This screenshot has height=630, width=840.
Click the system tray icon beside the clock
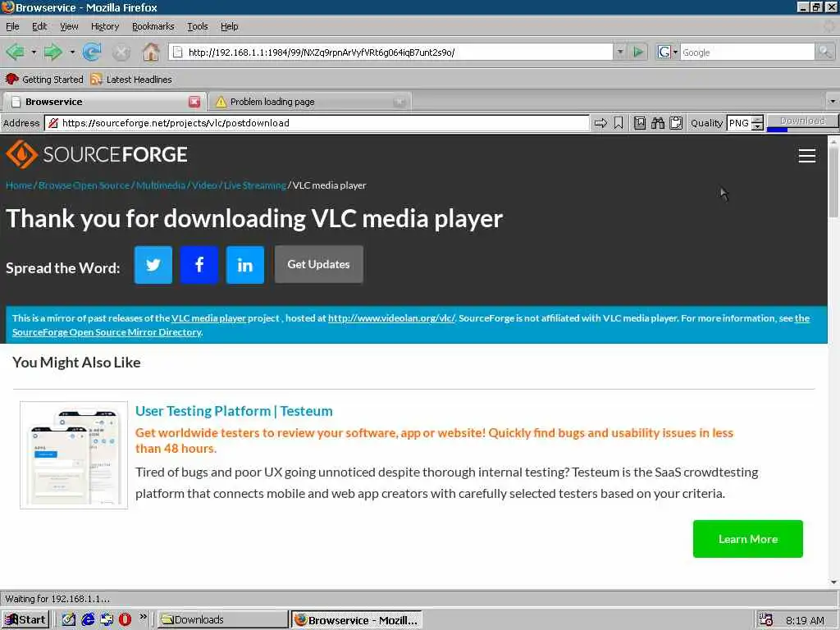coord(766,620)
